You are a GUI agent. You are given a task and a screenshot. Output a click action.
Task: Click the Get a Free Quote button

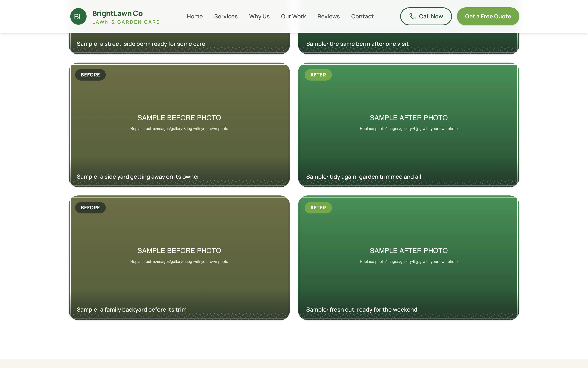[488, 16]
